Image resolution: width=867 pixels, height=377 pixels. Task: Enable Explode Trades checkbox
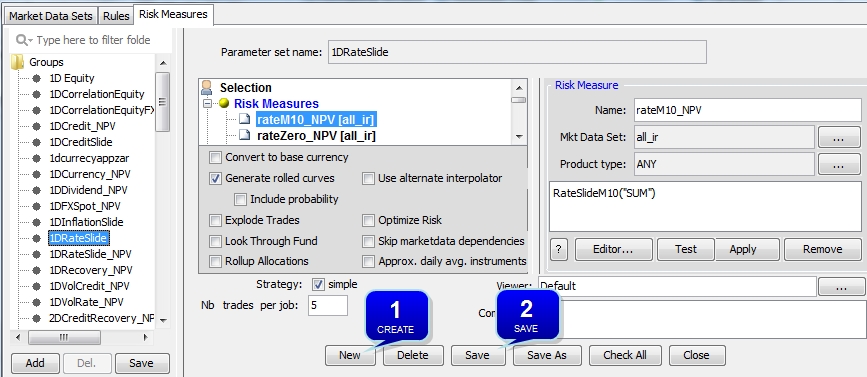215,221
